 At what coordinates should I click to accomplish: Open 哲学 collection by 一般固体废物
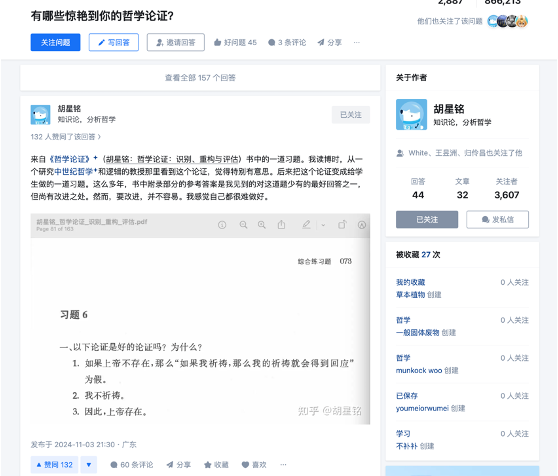point(403,320)
